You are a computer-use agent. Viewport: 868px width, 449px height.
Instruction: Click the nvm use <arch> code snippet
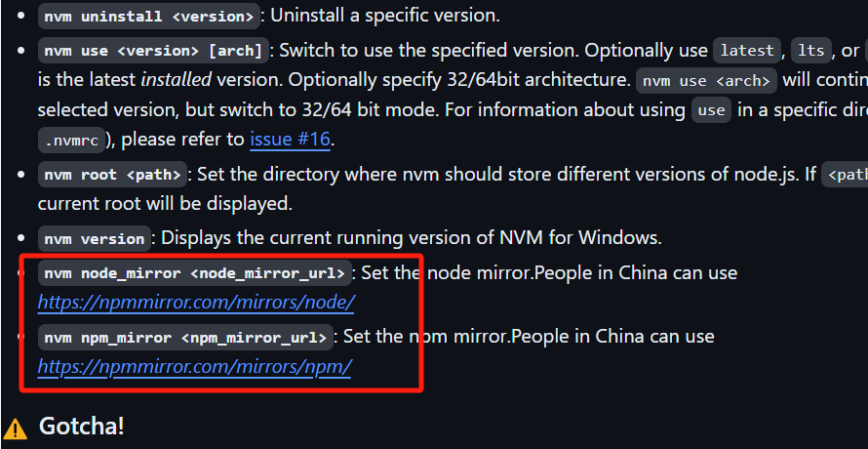point(707,81)
